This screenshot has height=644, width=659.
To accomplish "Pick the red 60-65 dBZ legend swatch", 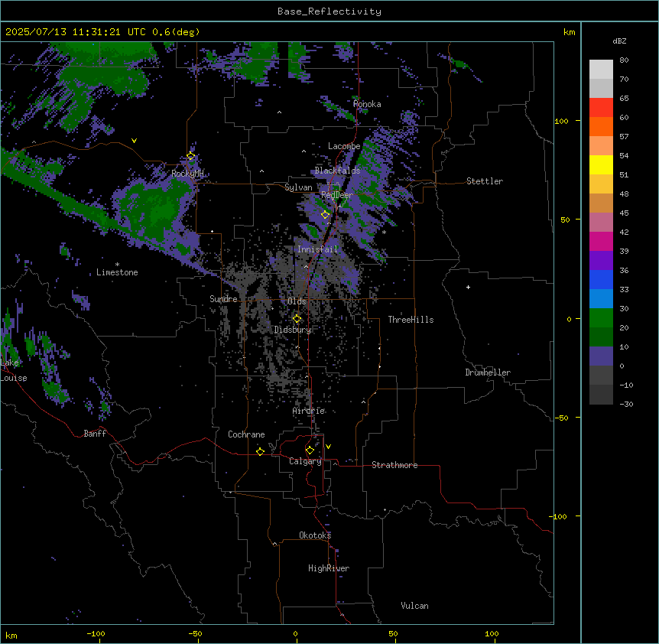I will [601, 108].
